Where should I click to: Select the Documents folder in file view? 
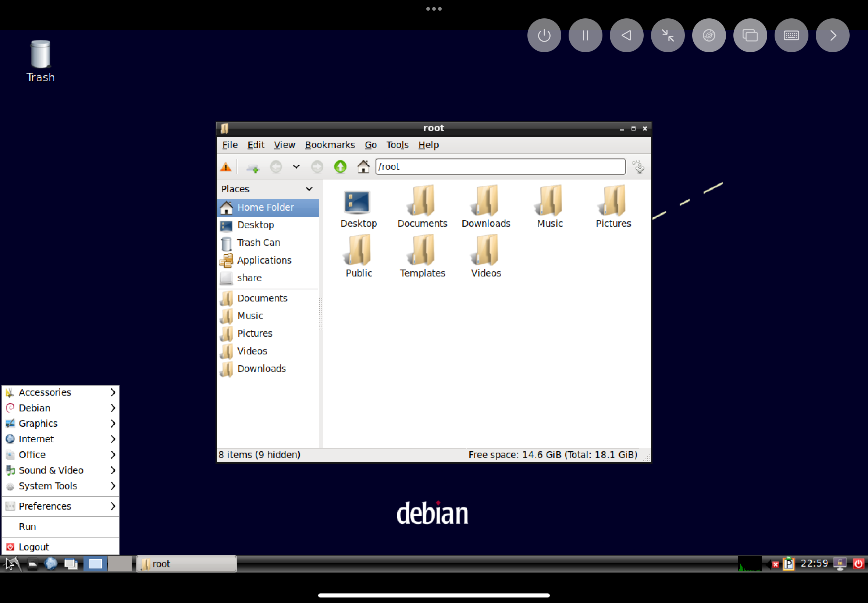coord(422,207)
